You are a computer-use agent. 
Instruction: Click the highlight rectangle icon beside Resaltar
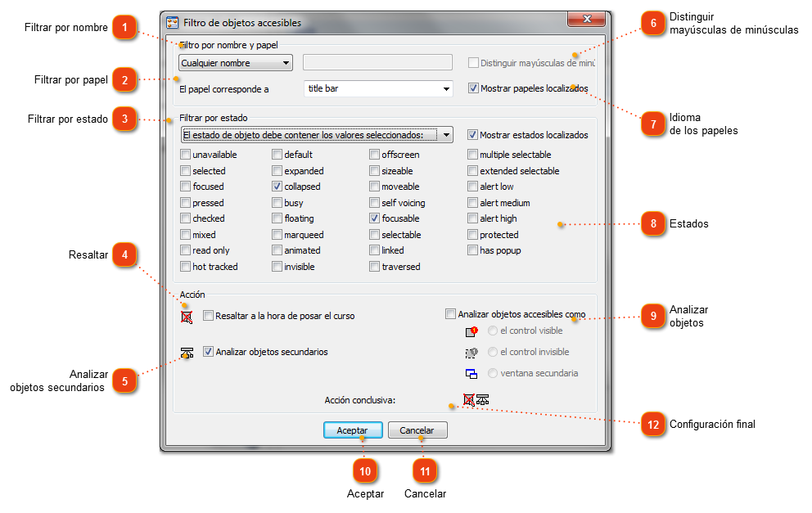coord(187,317)
